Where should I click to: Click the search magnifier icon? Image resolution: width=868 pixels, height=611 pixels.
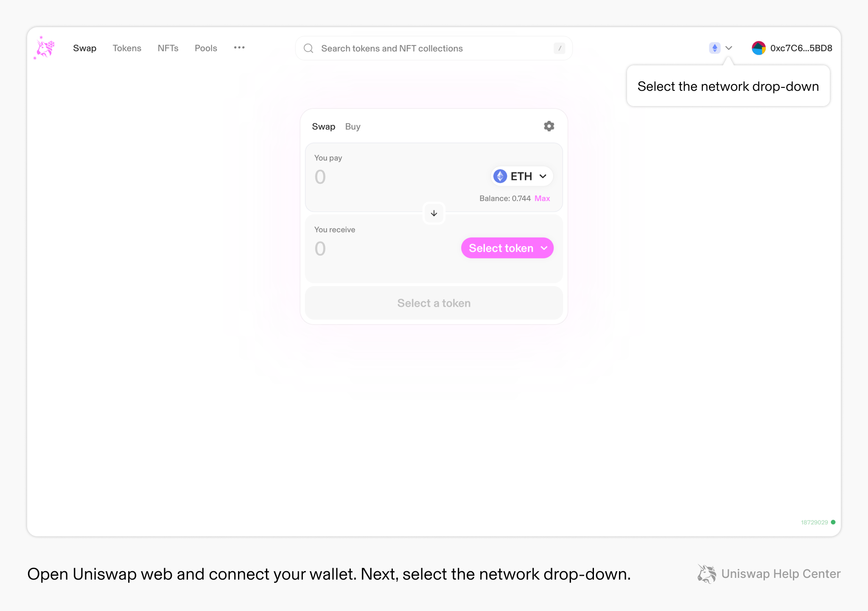tap(308, 48)
